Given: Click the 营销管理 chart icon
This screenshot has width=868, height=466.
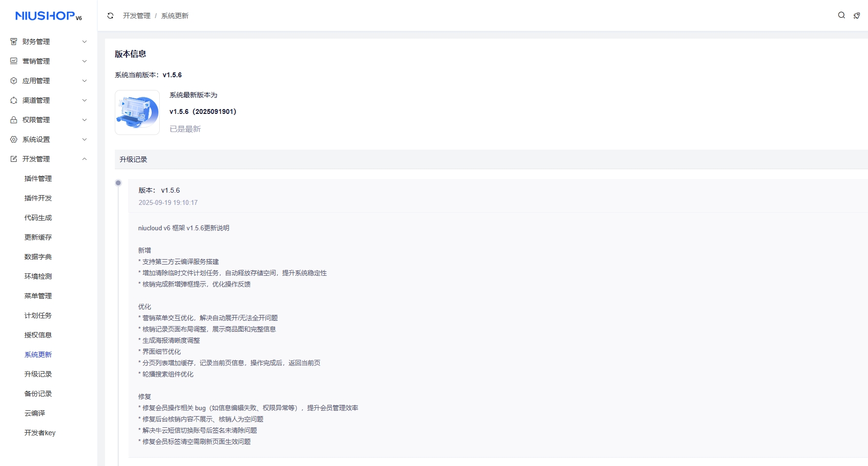Looking at the screenshot, I should [14, 61].
